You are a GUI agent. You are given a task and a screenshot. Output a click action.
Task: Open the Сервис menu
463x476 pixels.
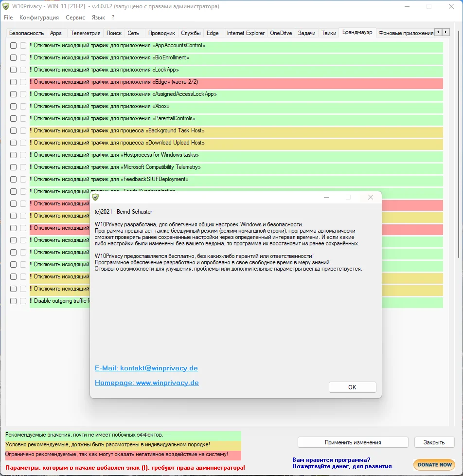[x=75, y=18]
